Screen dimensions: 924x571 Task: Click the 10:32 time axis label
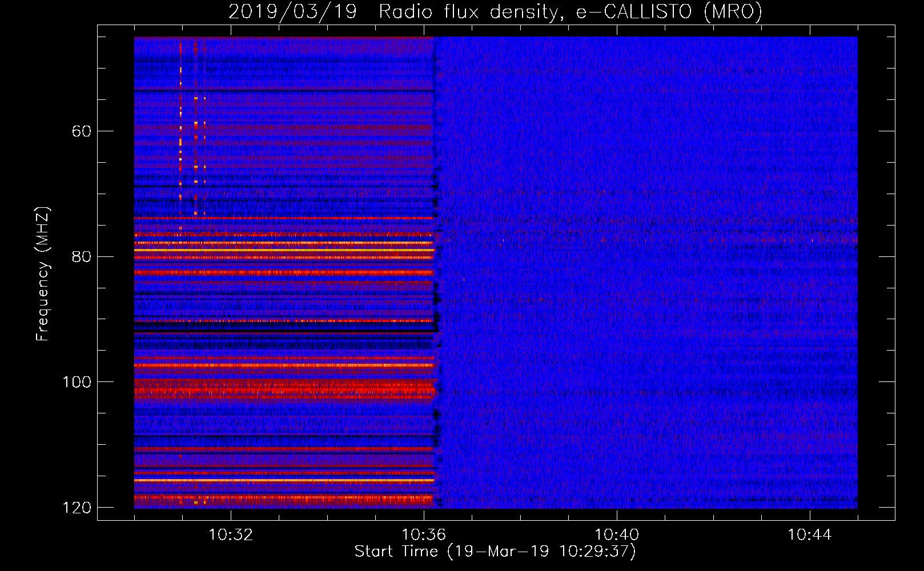231,535
